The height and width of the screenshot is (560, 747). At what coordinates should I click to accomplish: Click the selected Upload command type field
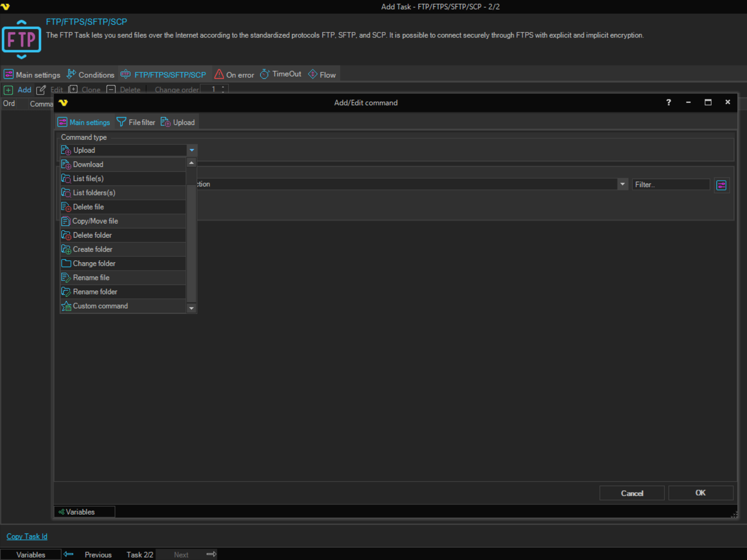point(123,150)
